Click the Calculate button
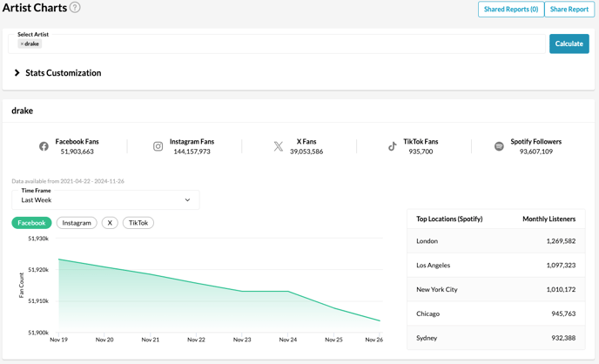 pyautogui.click(x=569, y=44)
